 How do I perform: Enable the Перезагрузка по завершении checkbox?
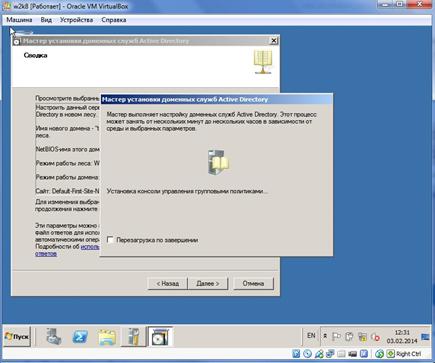pos(110,240)
